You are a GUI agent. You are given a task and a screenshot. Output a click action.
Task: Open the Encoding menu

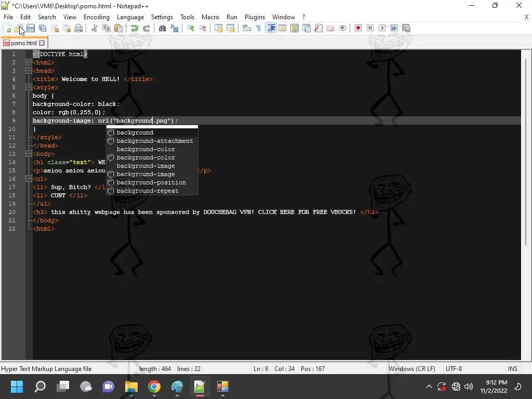coord(96,17)
